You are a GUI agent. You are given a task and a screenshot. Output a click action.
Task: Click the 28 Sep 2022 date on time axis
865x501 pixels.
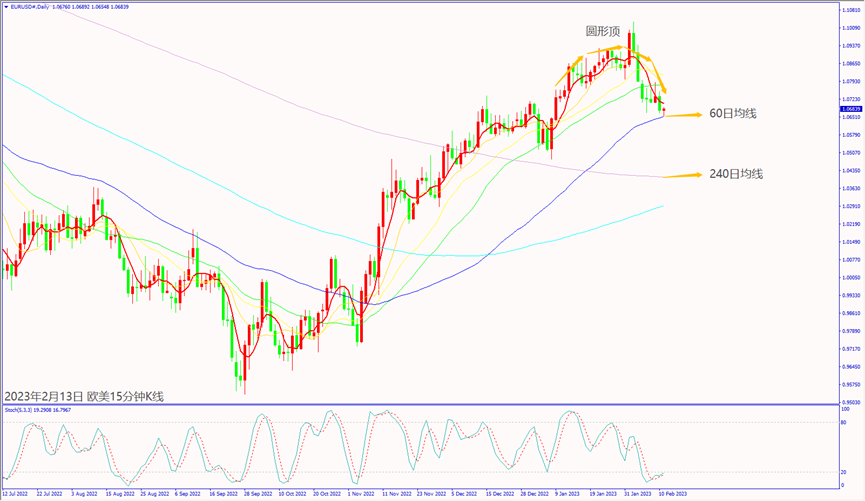(x=258, y=493)
